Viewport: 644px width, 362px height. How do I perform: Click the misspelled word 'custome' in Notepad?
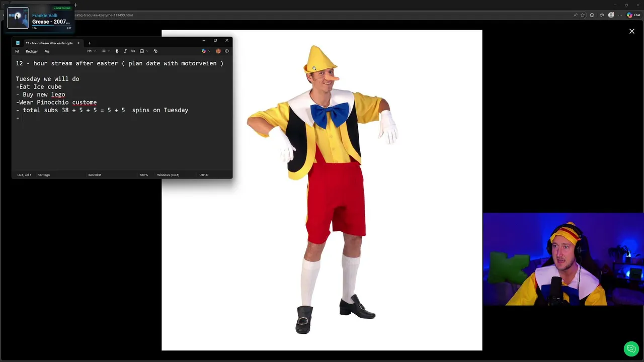click(x=84, y=102)
